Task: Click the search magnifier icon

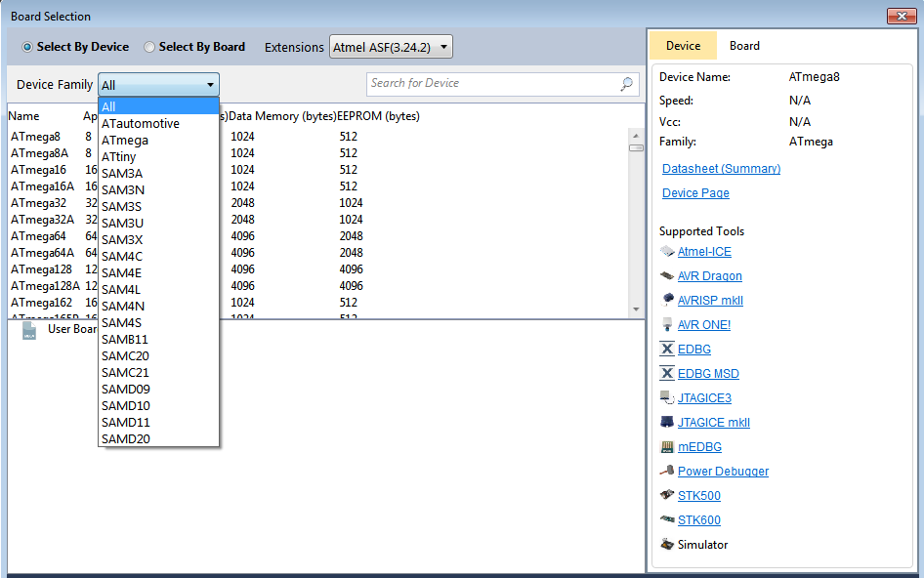Action: click(626, 84)
